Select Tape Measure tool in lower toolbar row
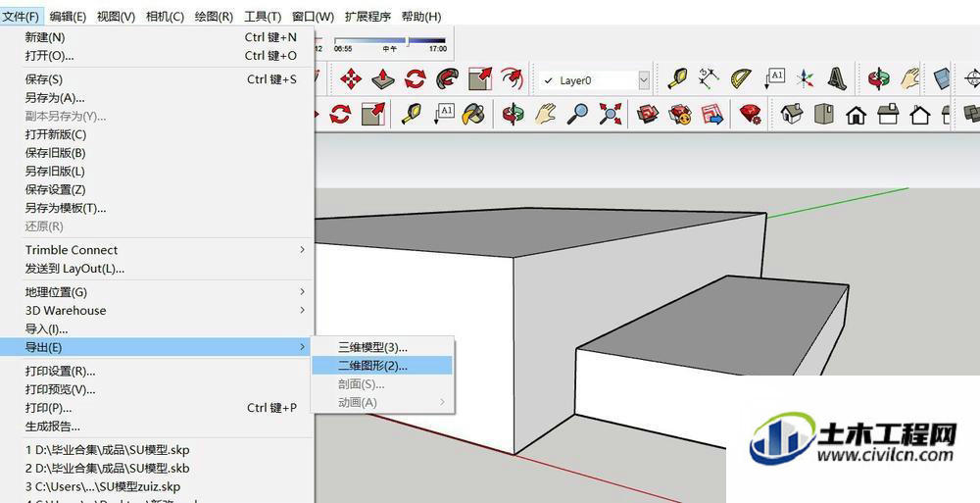Image resolution: width=980 pixels, height=503 pixels. pyautogui.click(x=411, y=114)
